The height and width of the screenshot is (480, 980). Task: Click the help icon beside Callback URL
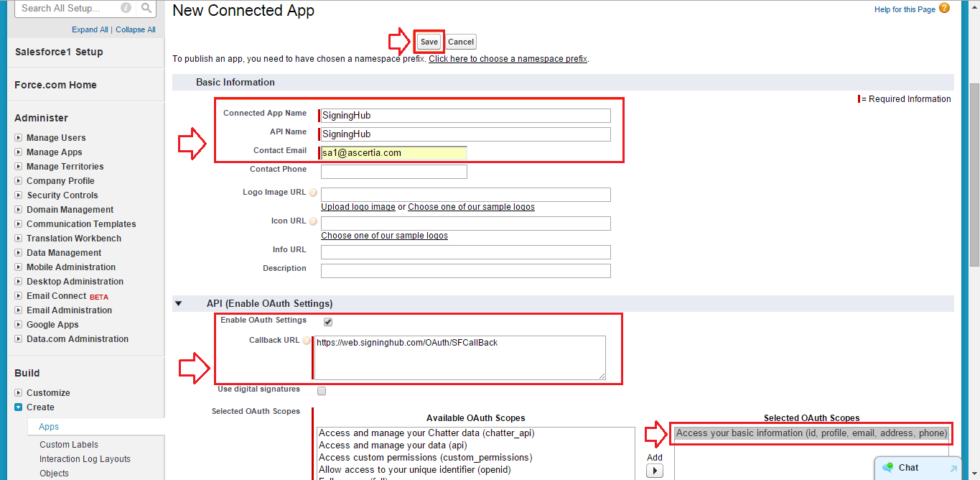(307, 341)
